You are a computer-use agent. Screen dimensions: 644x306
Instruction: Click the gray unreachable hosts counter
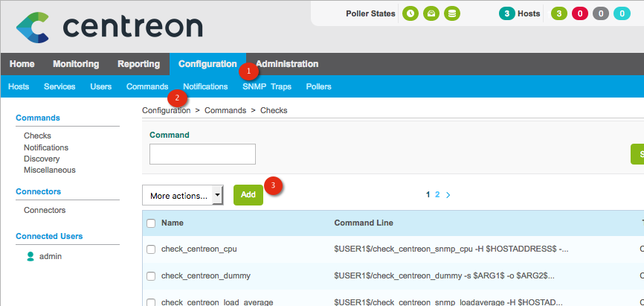coord(600,13)
